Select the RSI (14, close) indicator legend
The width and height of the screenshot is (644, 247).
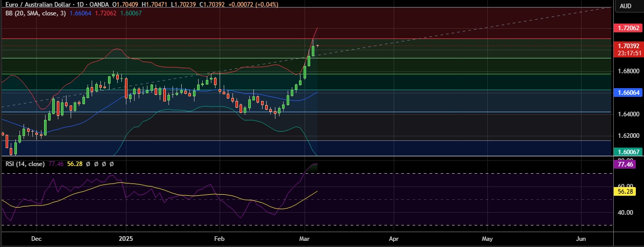(x=26, y=164)
